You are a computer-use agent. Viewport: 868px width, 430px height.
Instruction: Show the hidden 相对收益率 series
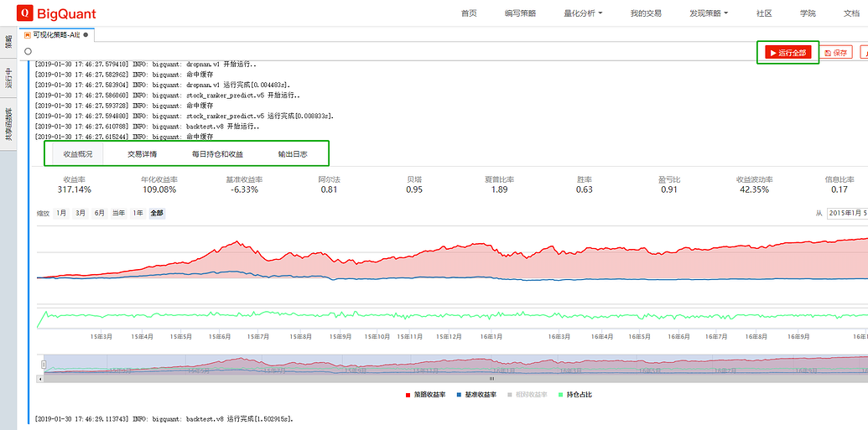click(x=528, y=395)
